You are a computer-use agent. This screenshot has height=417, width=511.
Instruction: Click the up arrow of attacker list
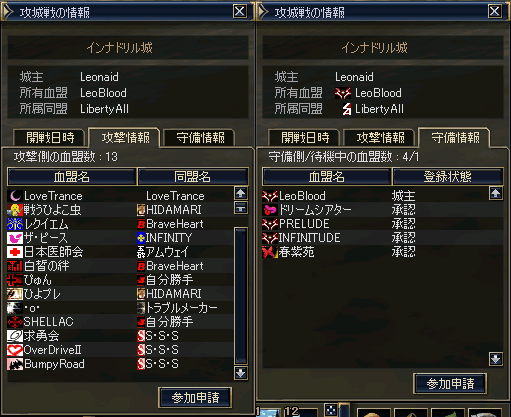(241, 193)
